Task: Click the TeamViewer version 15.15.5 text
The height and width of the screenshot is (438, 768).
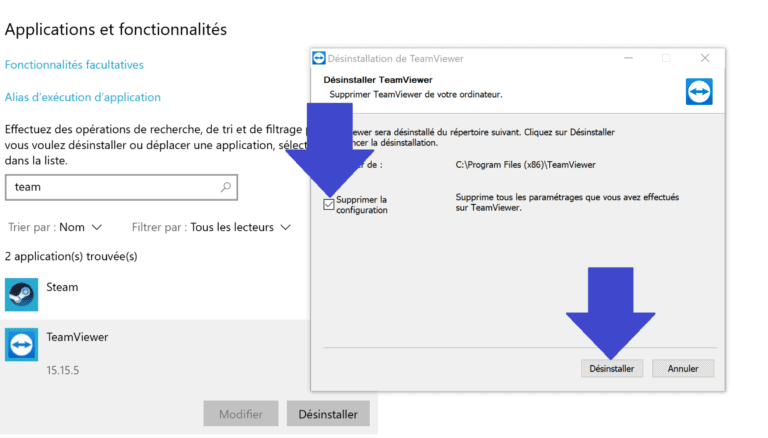Action: (x=63, y=370)
